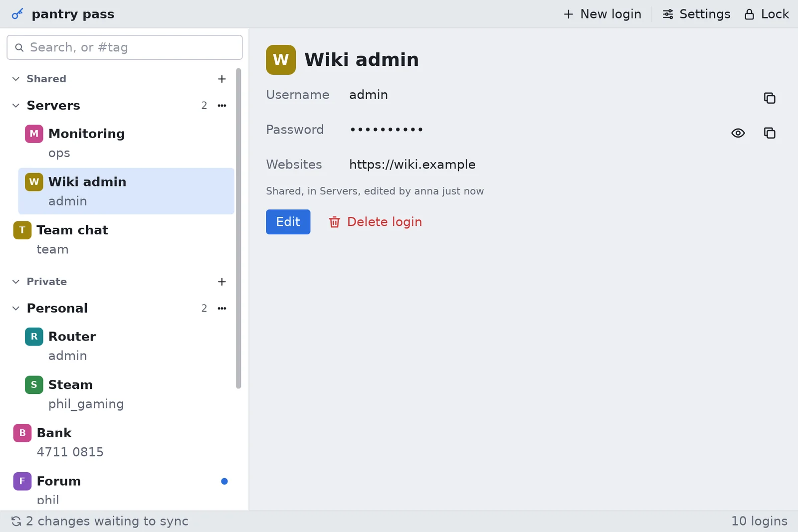The image size is (798, 532).
Task: Add a new item in Shared section
Action: (222, 79)
